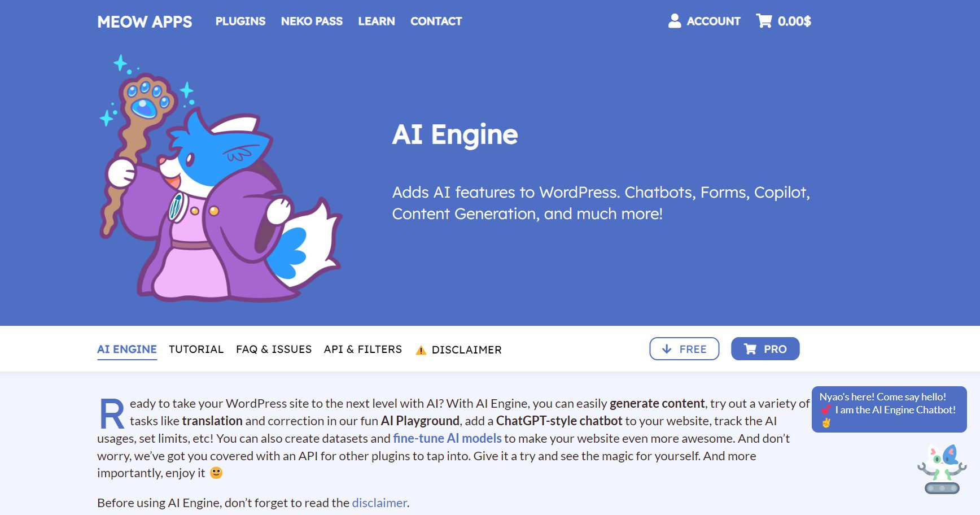Click the PRO purchase button
The height and width of the screenshot is (515, 980).
pos(765,349)
